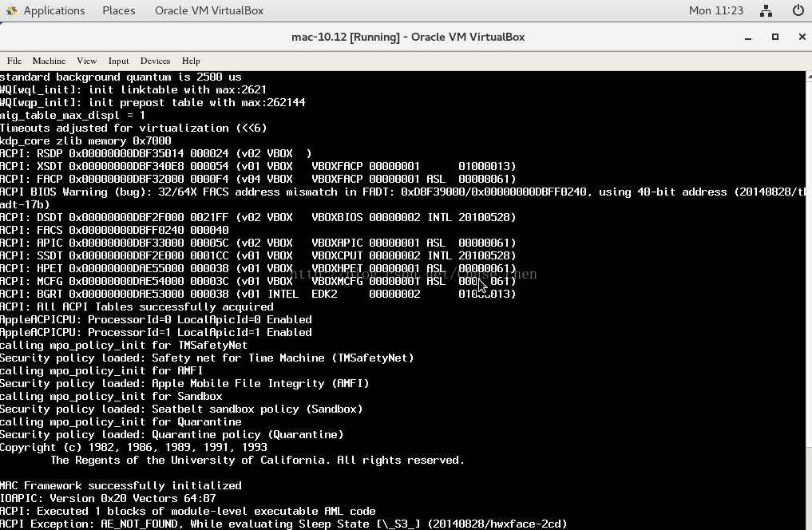Click the 'ACPI: RSDP' line
The image size is (812, 530).
pyautogui.click(x=156, y=154)
